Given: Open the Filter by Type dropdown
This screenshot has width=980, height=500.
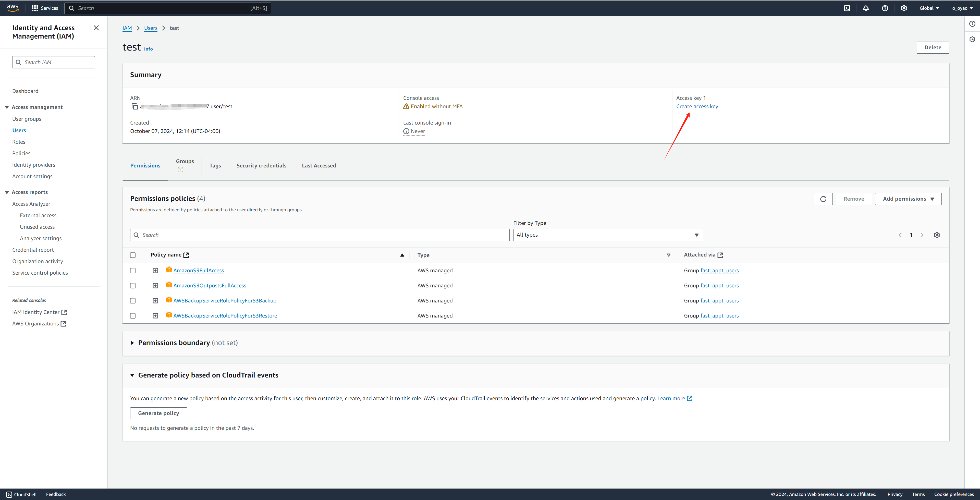Looking at the screenshot, I should tap(608, 235).
